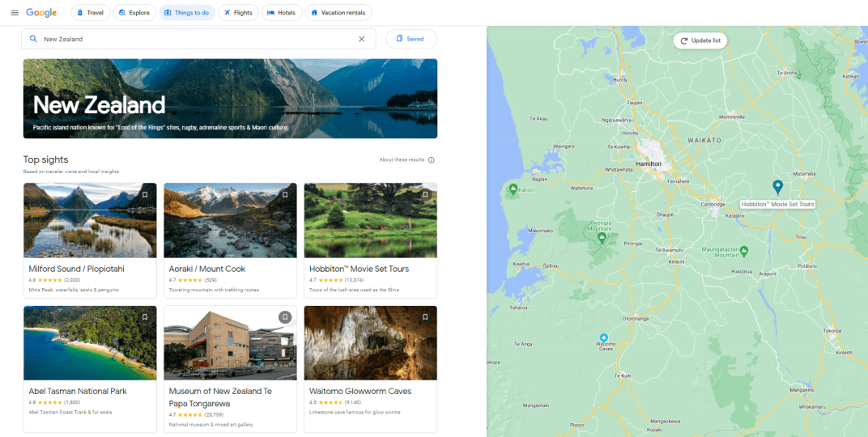Screen dimensions: 868x437
Task: Open Aoraki / Mount Cook title
Action: (x=207, y=269)
